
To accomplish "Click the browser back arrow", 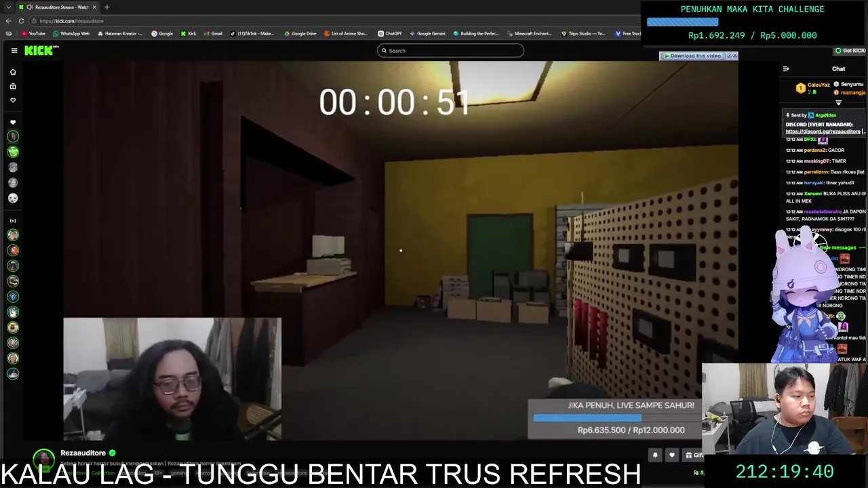I will click(x=8, y=21).
